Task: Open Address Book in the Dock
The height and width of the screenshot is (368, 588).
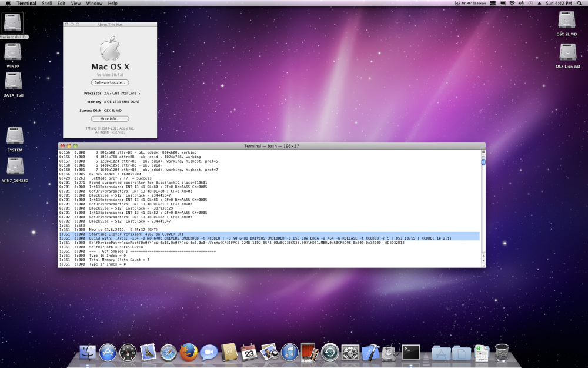Action: [229, 353]
